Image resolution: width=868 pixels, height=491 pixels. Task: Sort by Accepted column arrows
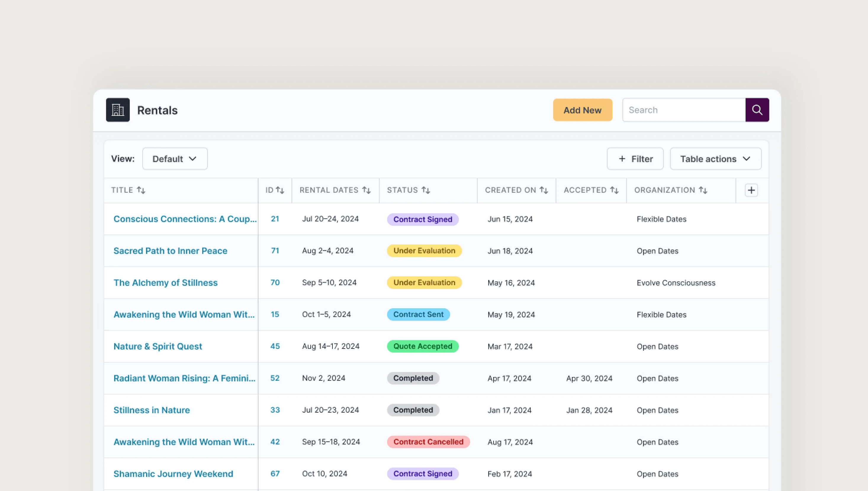614,190
